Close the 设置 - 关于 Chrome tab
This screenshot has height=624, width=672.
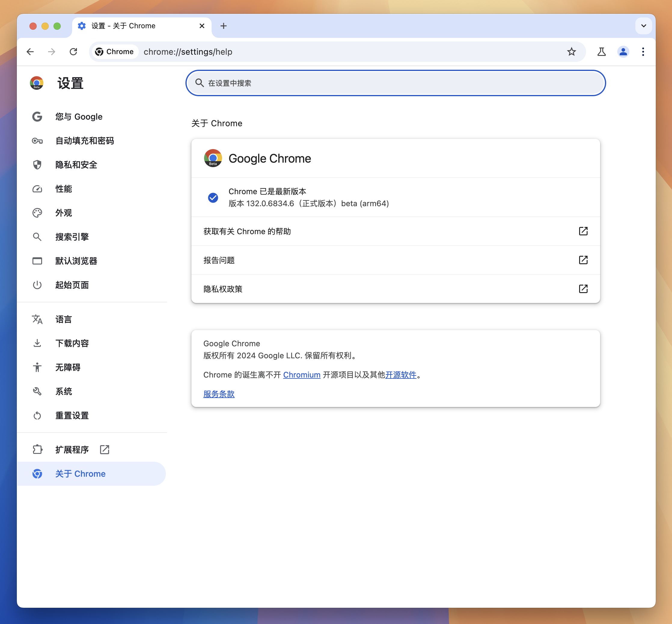click(202, 26)
